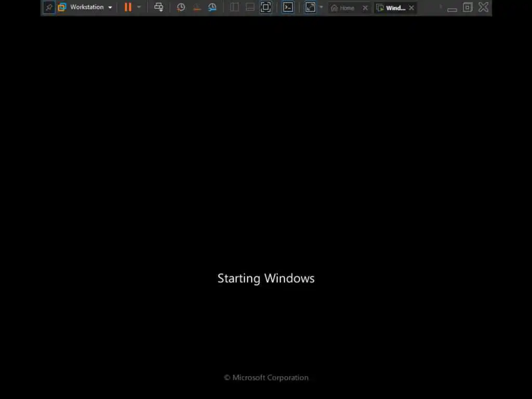Pause the virtual machine

click(x=128, y=7)
